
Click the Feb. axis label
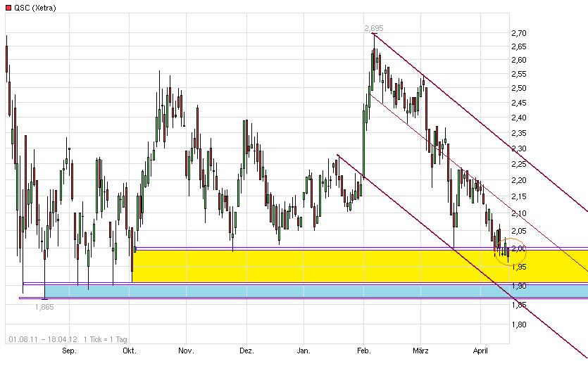pyautogui.click(x=364, y=351)
